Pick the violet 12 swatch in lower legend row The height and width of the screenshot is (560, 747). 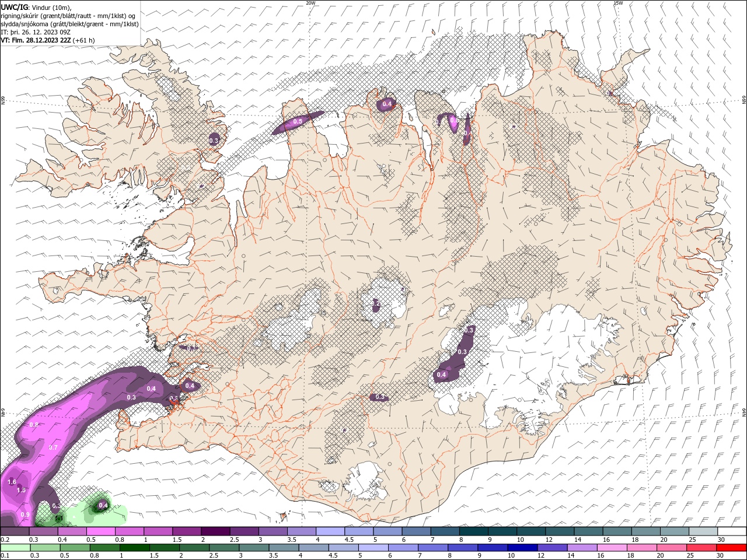coord(553,548)
